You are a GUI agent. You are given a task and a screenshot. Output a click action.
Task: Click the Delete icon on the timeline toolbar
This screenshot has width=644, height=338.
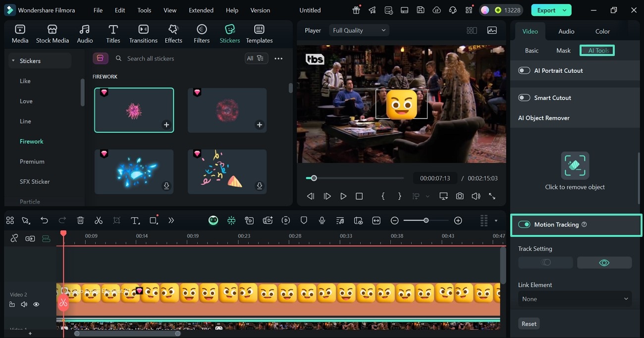pyautogui.click(x=81, y=220)
